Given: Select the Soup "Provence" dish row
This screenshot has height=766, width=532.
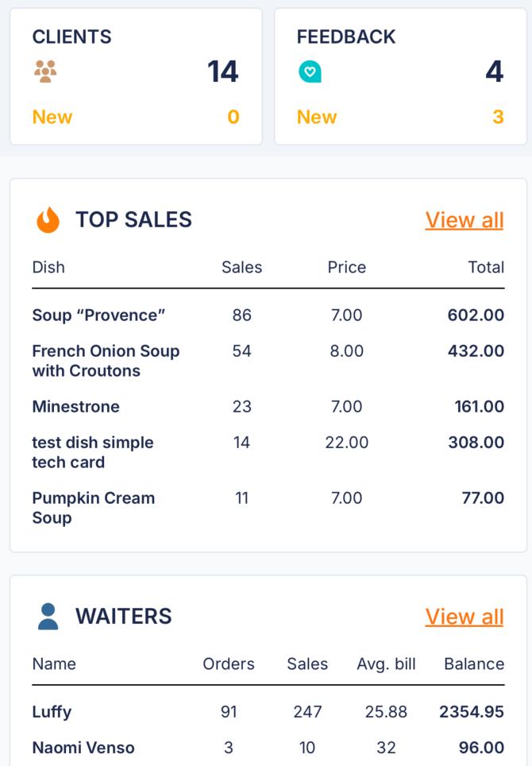Looking at the screenshot, I should point(98,315).
